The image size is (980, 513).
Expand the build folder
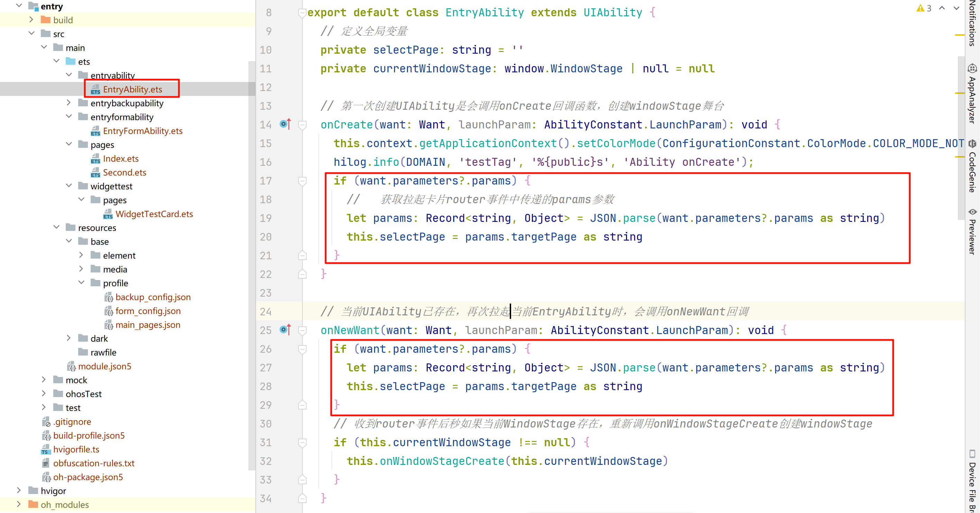point(31,20)
